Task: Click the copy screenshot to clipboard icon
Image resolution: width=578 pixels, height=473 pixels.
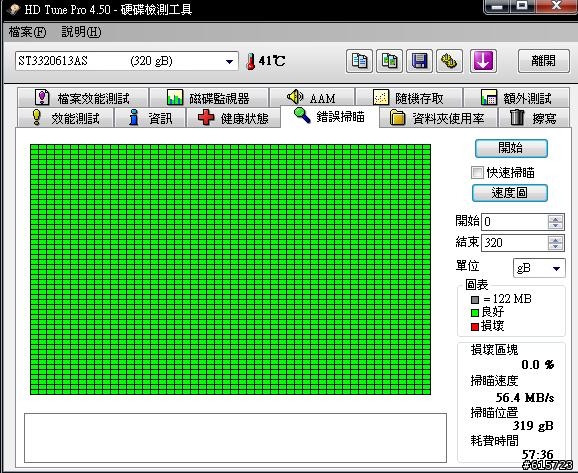Action: [389, 61]
